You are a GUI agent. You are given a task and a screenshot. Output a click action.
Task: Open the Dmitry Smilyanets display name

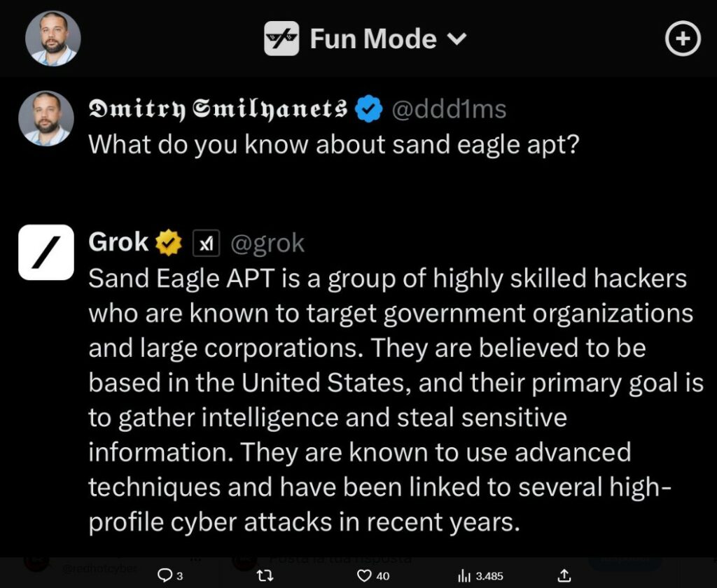[x=218, y=108]
